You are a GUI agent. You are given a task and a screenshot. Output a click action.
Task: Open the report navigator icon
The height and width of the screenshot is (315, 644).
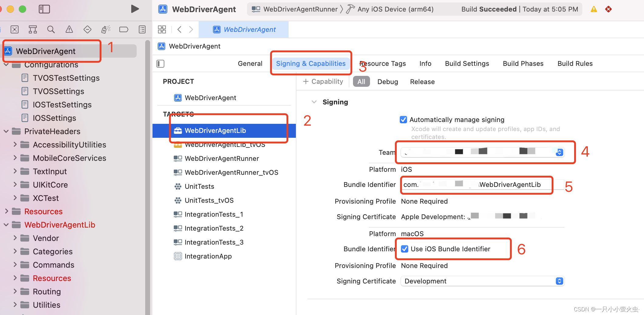tap(142, 29)
